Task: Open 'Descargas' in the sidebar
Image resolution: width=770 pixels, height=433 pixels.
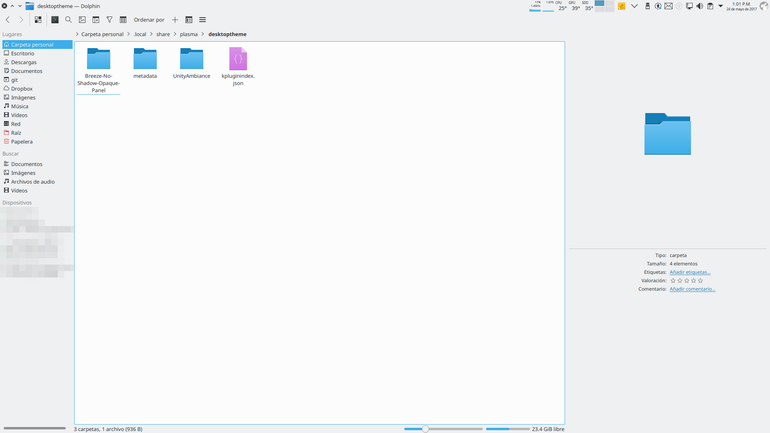Action: [x=37, y=62]
